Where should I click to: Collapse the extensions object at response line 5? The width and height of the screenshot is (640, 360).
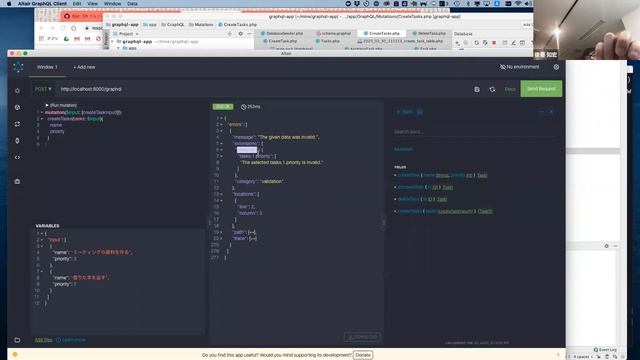(222, 143)
